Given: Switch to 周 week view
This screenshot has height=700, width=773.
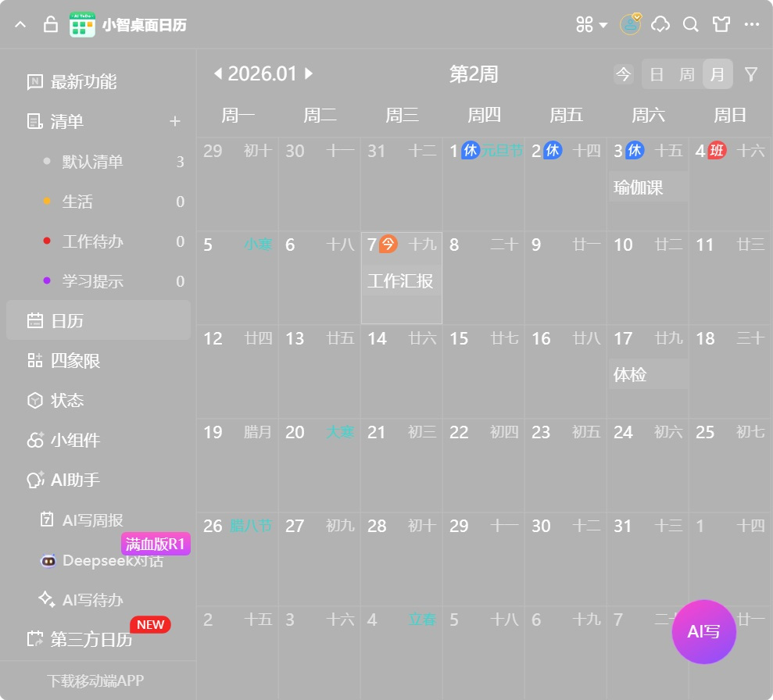Looking at the screenshot, I should click(686, 74).
